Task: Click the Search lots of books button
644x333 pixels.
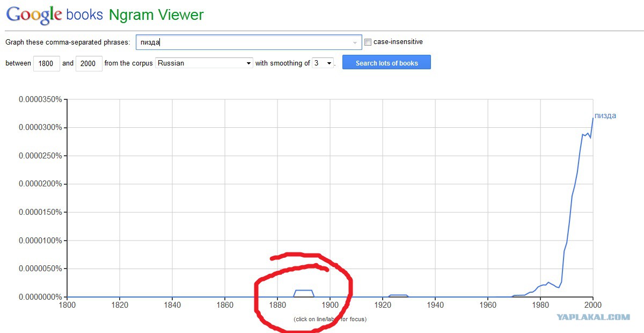Action: tap(386, 63)
